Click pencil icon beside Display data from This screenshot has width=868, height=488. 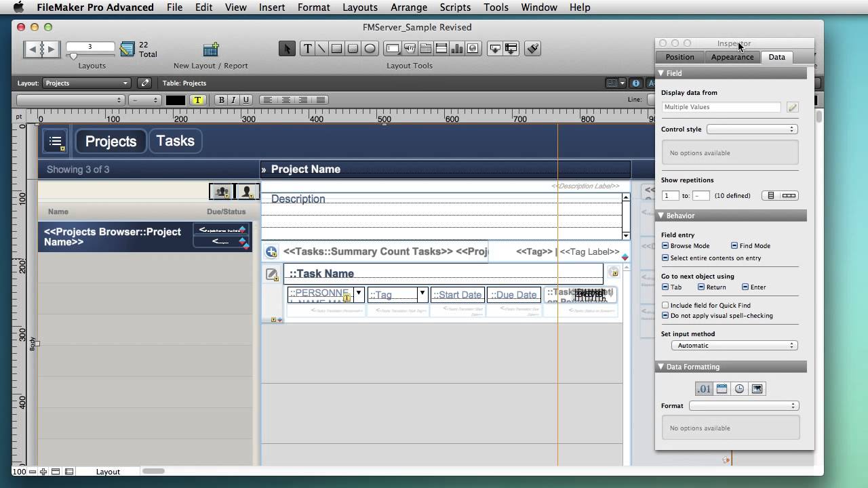click(792, 107)
